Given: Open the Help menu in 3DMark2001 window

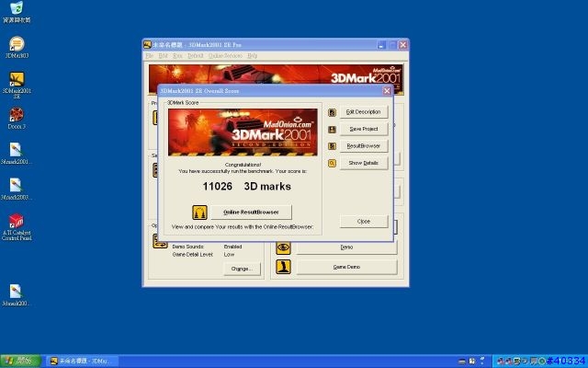Looking at the screenshot, I should [253, 55].
